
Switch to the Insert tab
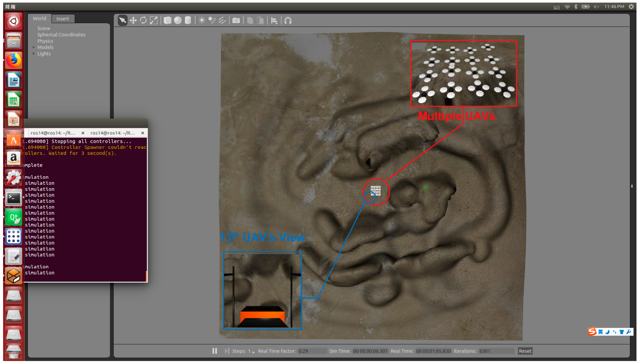point(63,19)
